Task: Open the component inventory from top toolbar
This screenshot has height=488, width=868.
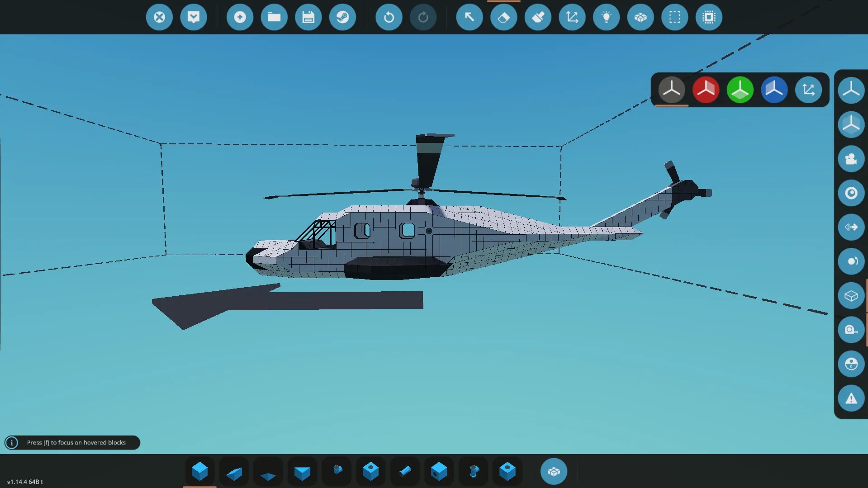Action: (x=640, y=17)
